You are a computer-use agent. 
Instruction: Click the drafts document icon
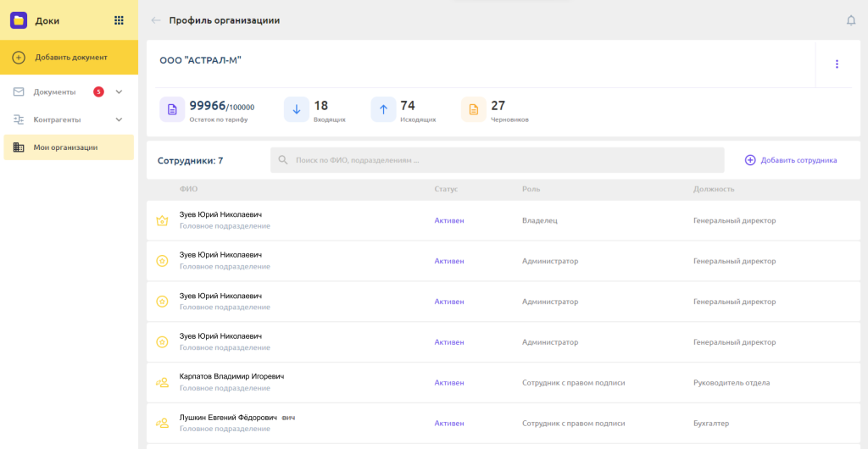(x=474, y=109)
